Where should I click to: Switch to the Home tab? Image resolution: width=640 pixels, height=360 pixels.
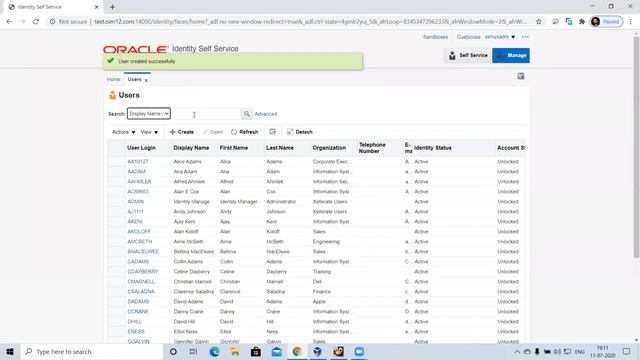coord(113,79)
